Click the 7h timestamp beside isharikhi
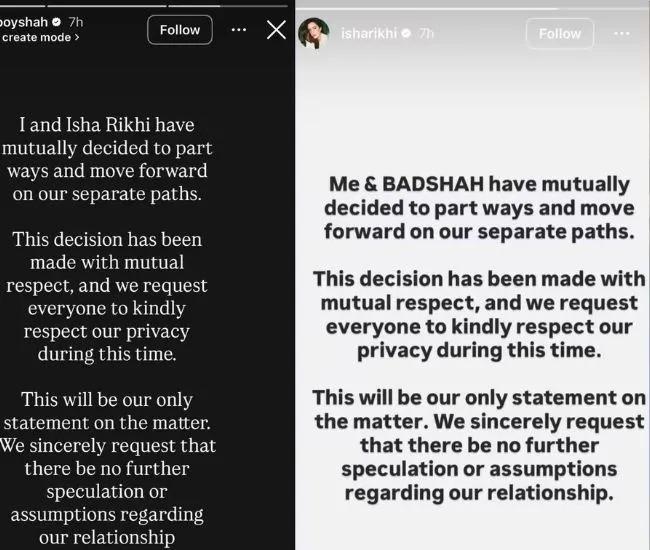Image resolution: width=650 pixels, height=550 pixels. 426,33
